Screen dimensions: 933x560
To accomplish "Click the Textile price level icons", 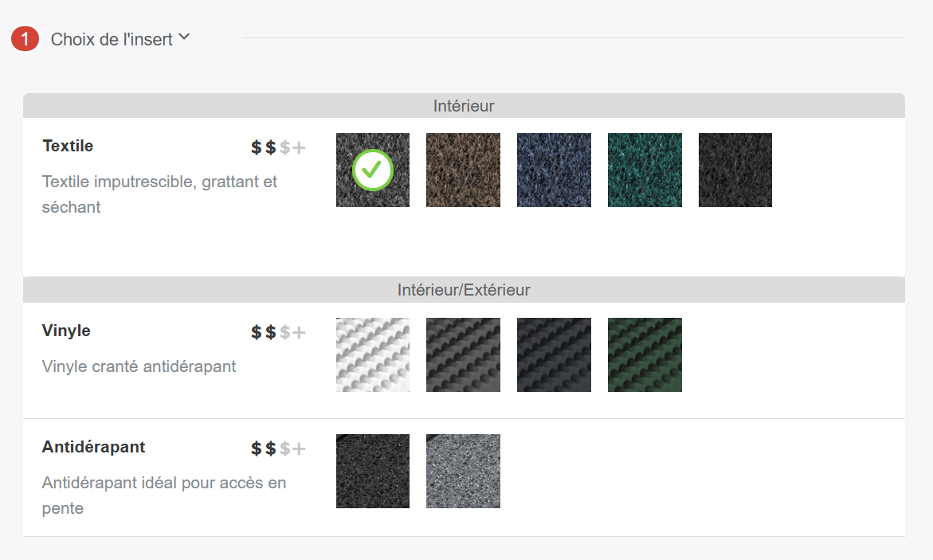I will point(278,147).
